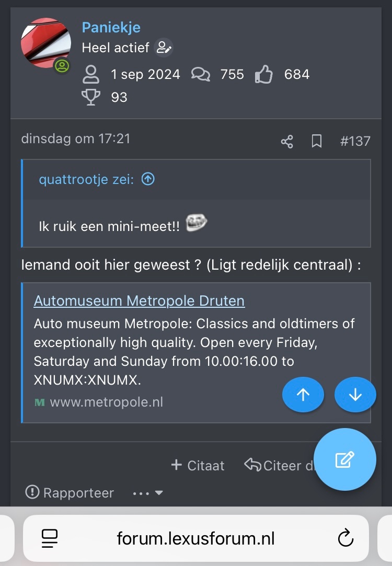Add post to multi-quote with Citaat
The height and width of the screenshot is (566, 392).
(x=198, y=465)
